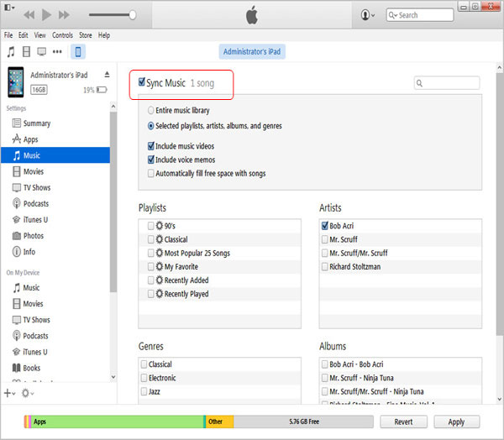Click the Revert button
Screen dimensions: 504x440
pyautogui.click(x=403, y=422)
